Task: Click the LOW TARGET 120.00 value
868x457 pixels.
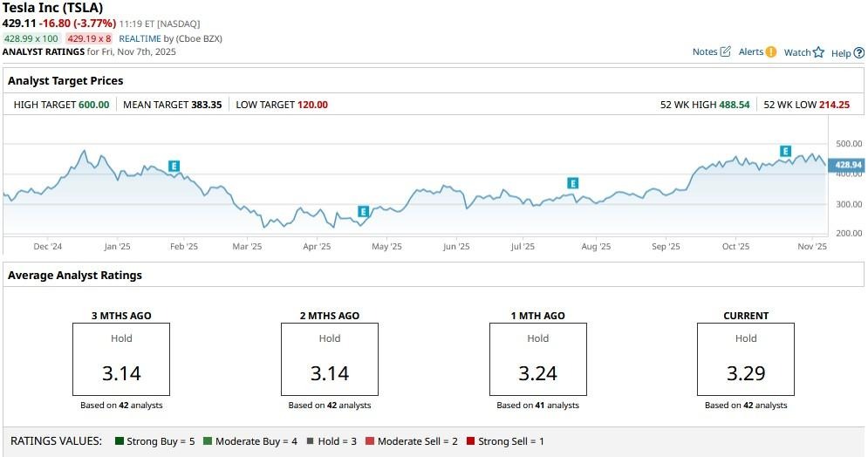Action: (x=312, y=105)
